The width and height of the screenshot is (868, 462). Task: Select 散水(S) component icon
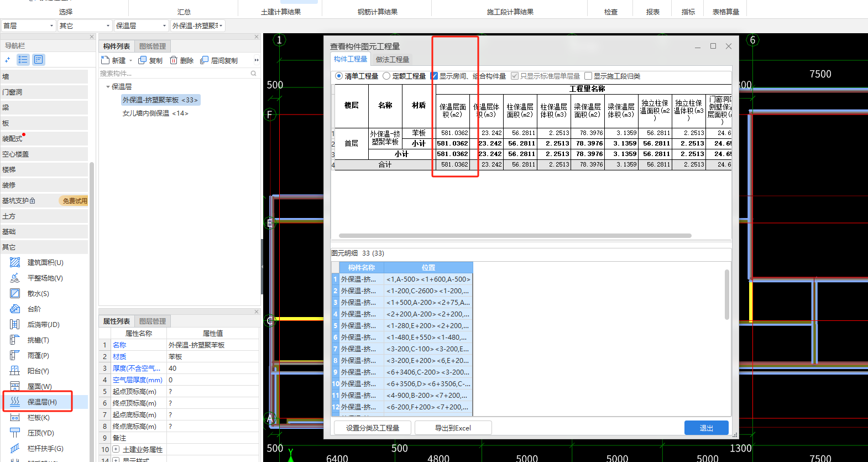pyautogui.click(x=15, y=293)
